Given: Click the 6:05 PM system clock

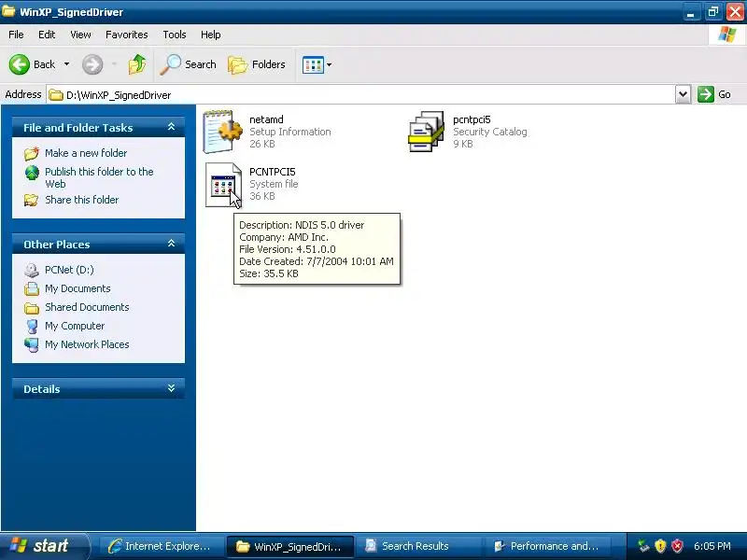Looking at the screenshot, I should [x=712, y=546].
